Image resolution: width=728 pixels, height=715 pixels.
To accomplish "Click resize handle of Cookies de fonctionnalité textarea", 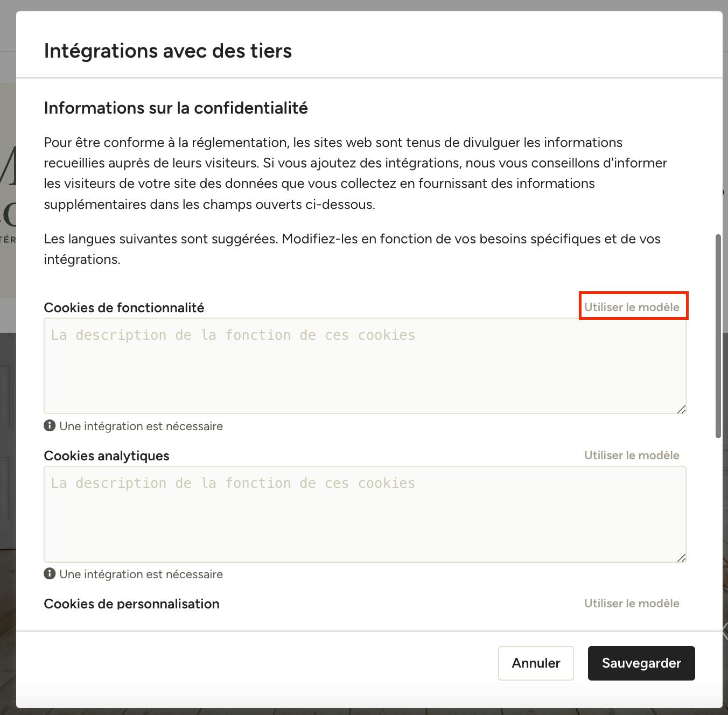I will click(x=681, y=409).
